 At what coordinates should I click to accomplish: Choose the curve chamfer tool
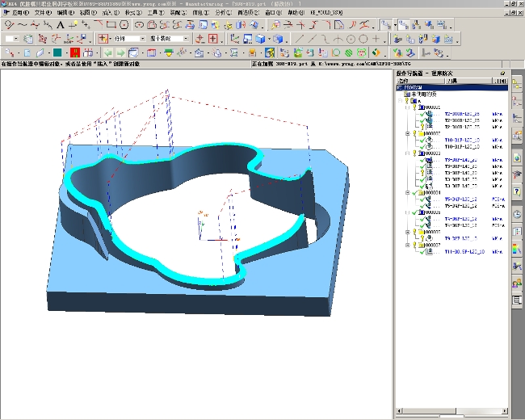tap(99, 25)
